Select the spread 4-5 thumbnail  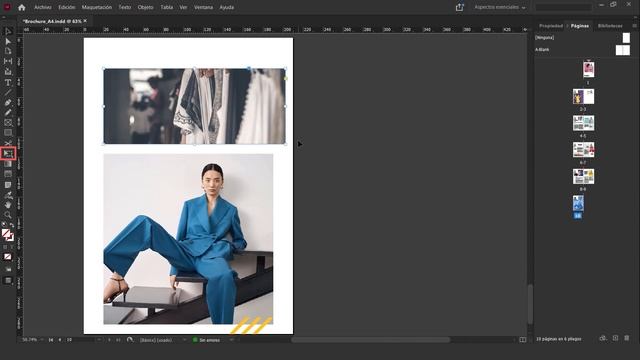583,123
